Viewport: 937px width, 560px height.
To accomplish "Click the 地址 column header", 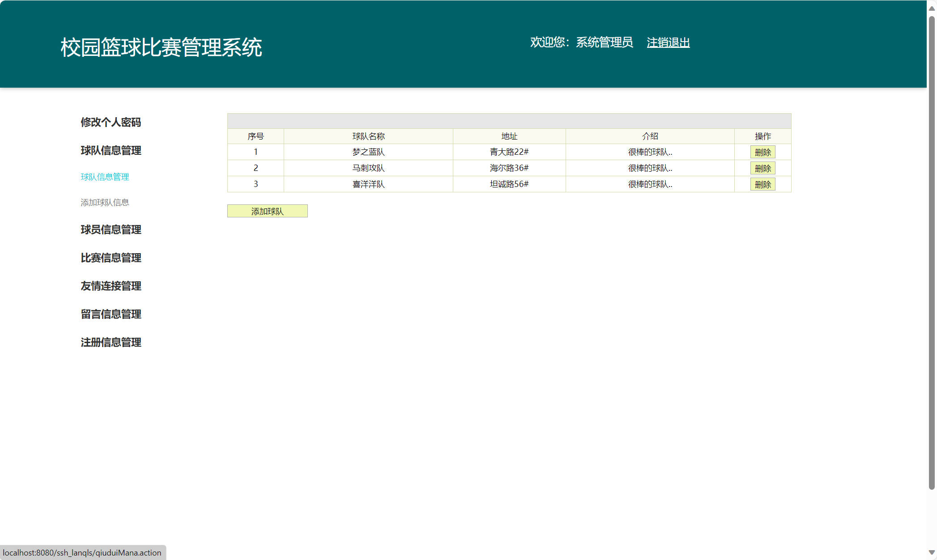I will pyautogui.click(x=509, y=136).
